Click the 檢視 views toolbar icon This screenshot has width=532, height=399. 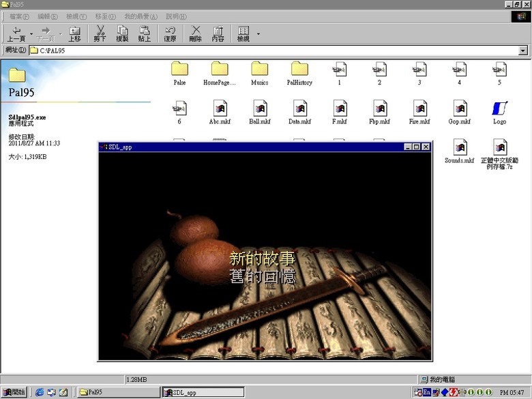[x=243, y=34]
